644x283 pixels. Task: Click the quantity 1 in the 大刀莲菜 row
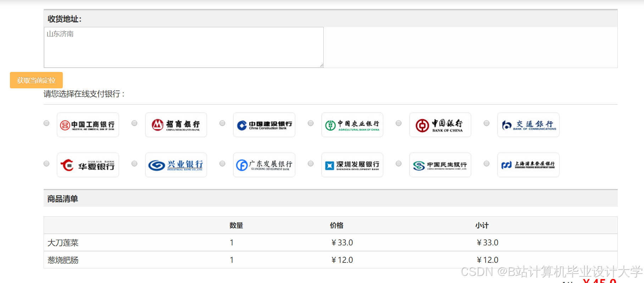pos(232,243)
